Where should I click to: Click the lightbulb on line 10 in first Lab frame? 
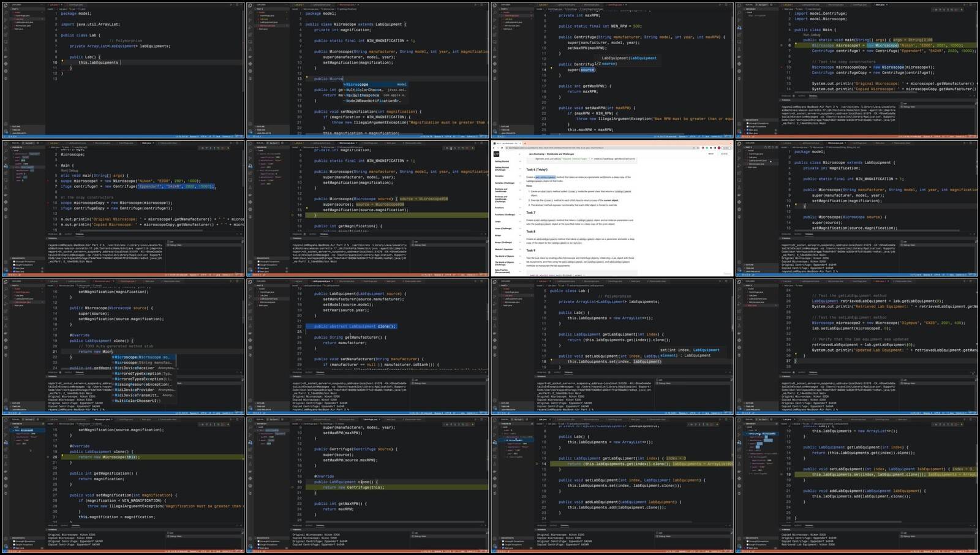click(62, 61)
